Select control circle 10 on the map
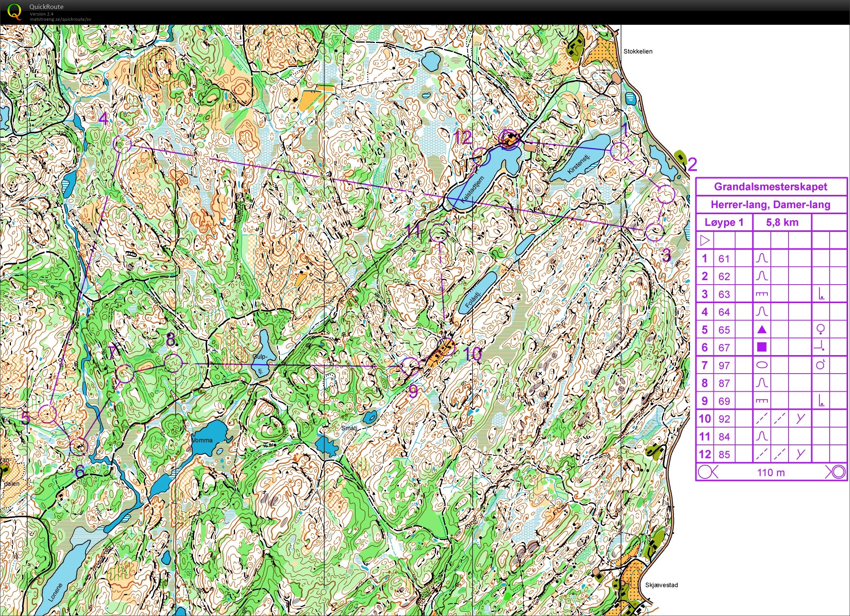 446,347
